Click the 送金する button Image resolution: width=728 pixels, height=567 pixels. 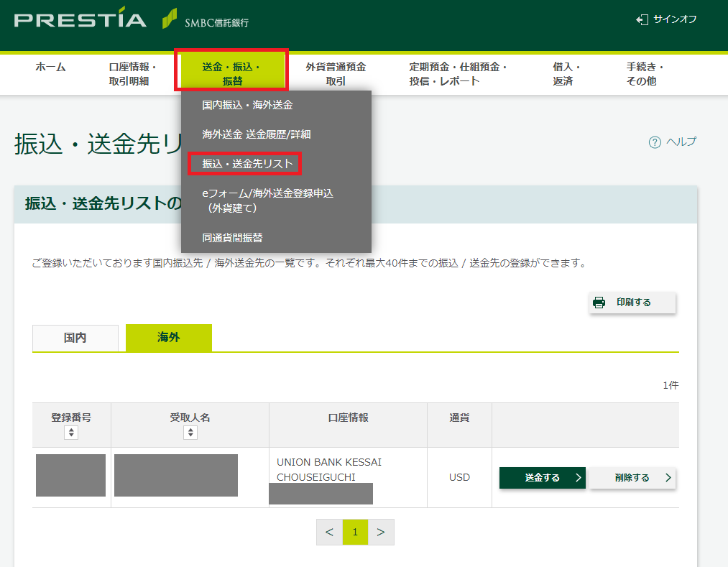[543, 477]
